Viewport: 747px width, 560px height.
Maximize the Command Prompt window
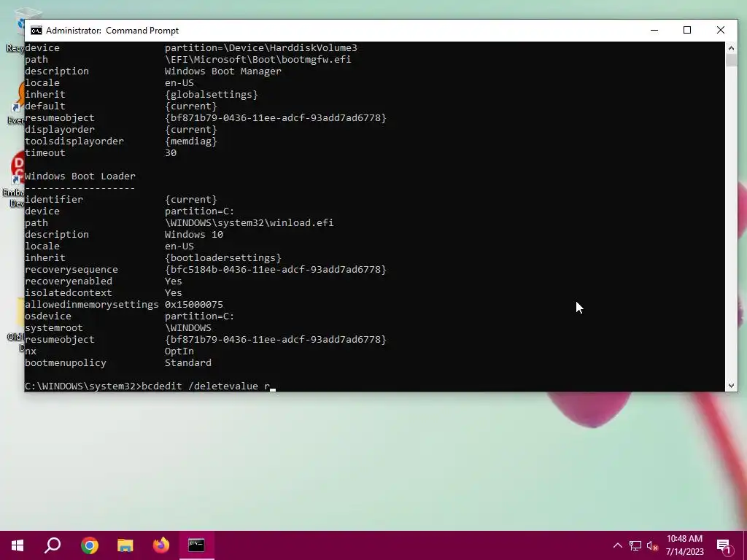pyautogui.click(x=687, y=30)
